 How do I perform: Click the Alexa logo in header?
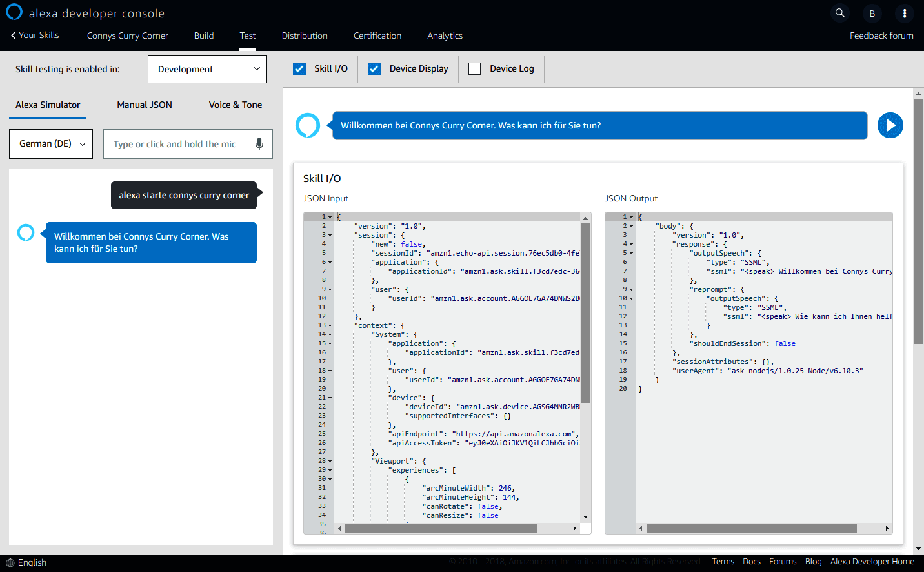14,12
